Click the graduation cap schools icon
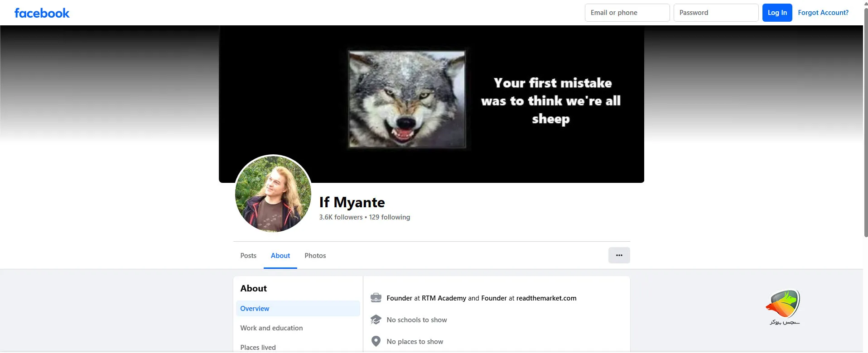 pos(376,320)
